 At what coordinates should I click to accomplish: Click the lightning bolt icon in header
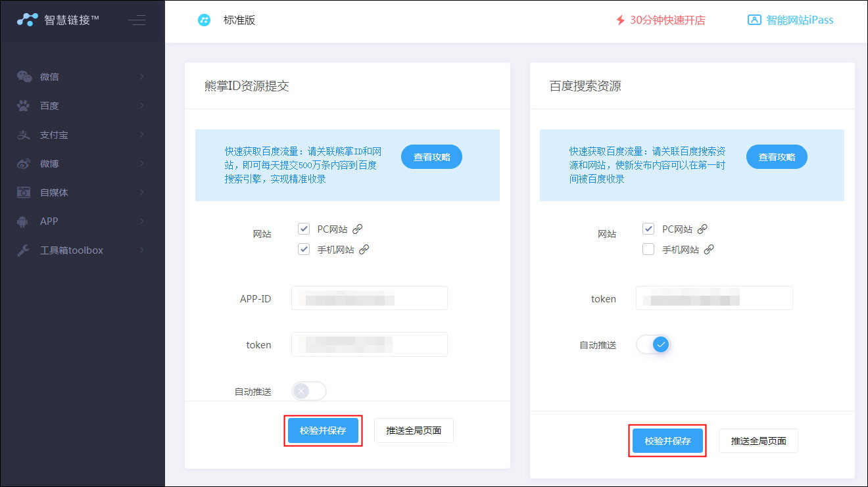pos(620,20)
